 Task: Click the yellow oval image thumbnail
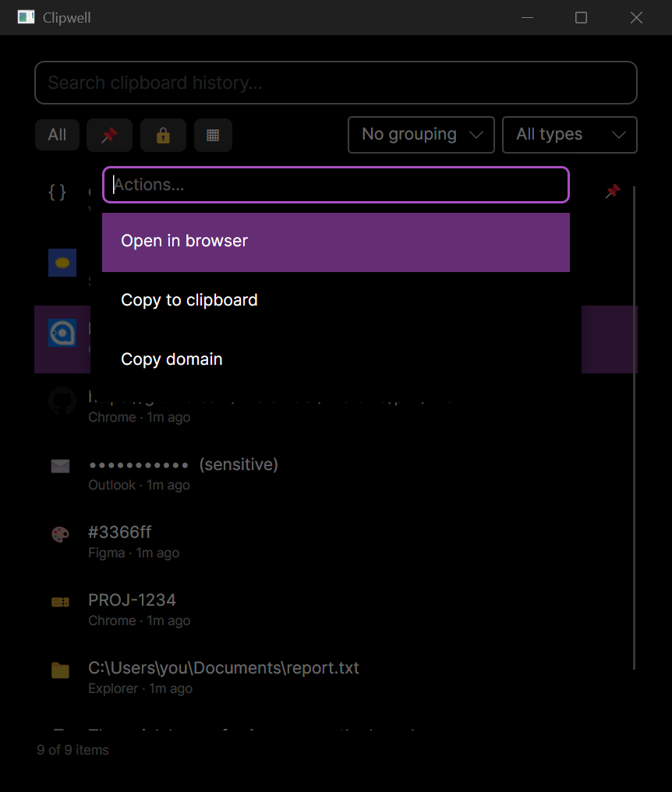[62, 263]
